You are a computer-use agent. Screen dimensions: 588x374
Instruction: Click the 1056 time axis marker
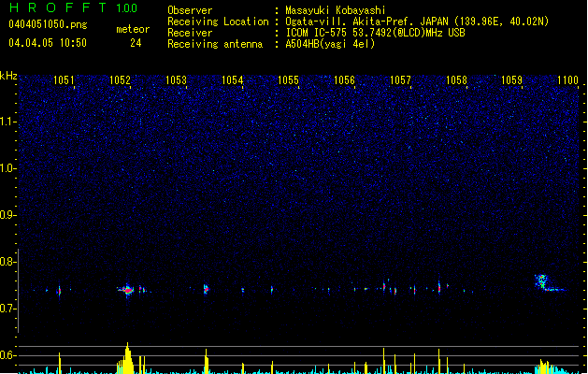[x=344, y=79]
